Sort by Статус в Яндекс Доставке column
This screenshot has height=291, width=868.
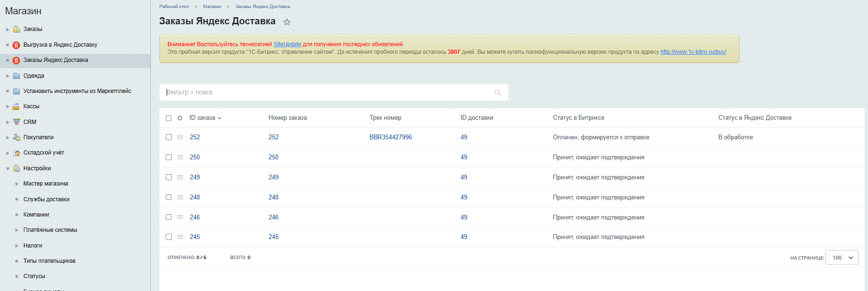[x=755, y=118]
